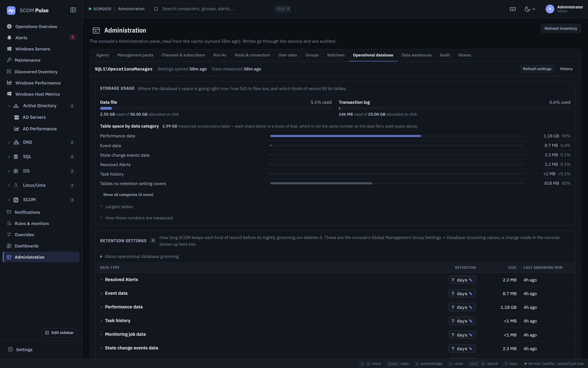The height and width of the screenshot is (368, 588).
Task: Open the Run As tab
Action: (x=220, y=55)
